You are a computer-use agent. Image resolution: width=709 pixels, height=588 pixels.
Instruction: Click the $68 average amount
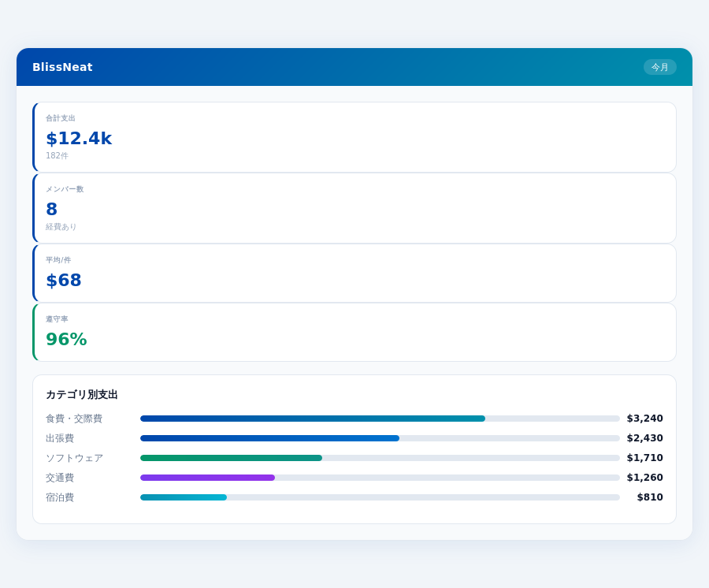63,280
